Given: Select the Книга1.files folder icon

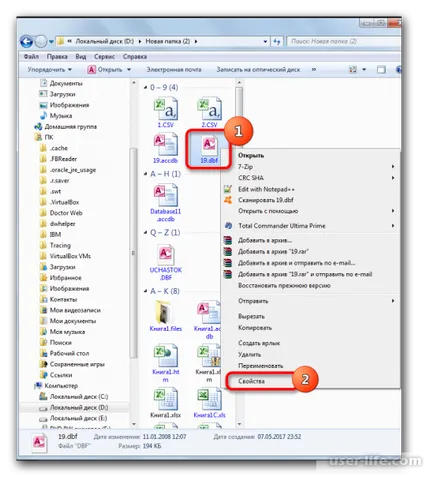Looking at the screenshot, I should pyautogui.click(x=164, y=312).
